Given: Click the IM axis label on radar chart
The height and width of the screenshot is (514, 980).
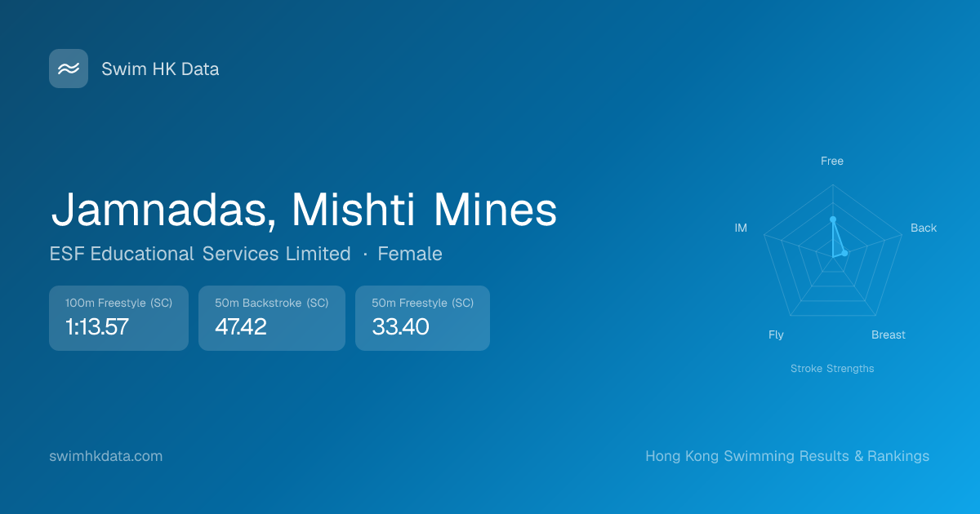Looking at the screenshot, I should (x=741, y=228).
